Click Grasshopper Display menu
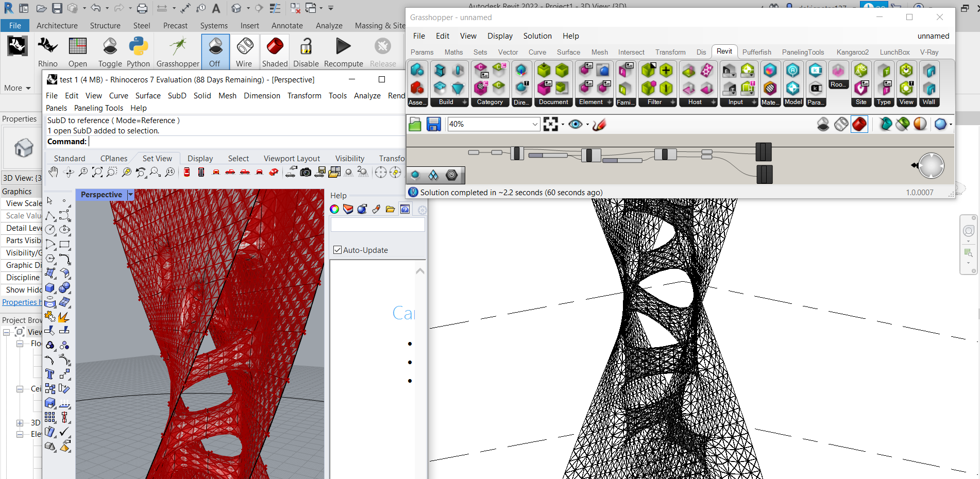This screenshot has height=479, width=980. click(500, 36)
